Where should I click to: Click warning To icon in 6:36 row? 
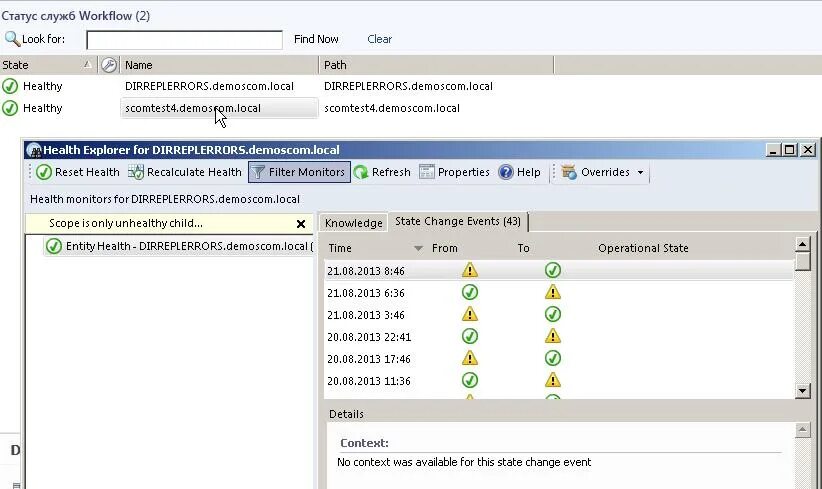pos(553,292)
